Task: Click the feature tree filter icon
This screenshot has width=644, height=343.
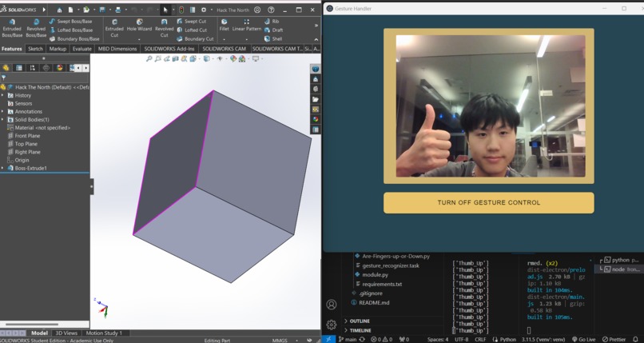Action: pos(4,78)
